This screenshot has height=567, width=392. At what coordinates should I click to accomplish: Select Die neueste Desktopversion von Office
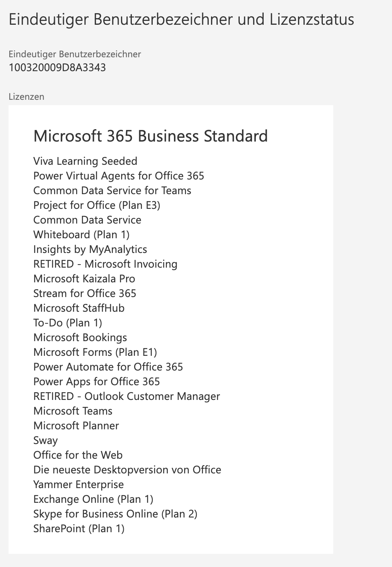tap(128, 470)
